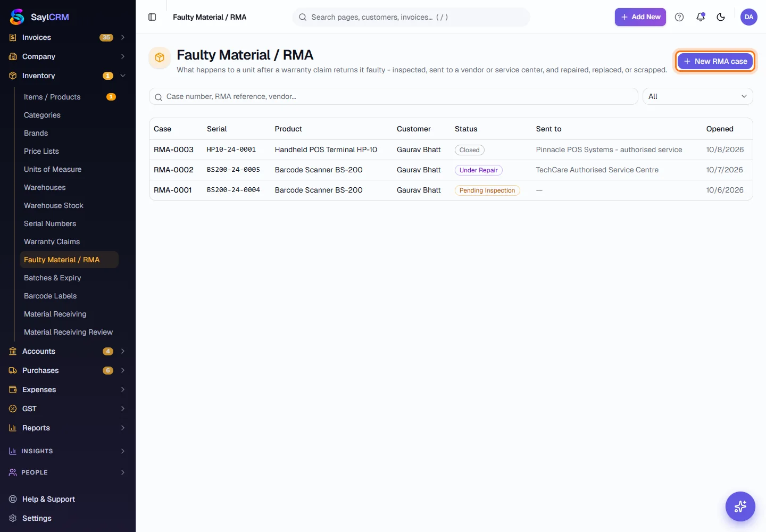Focus the global search pages field
Viewport: 766px width, 532px height.
pyautogui.click(x=411, y=17)
